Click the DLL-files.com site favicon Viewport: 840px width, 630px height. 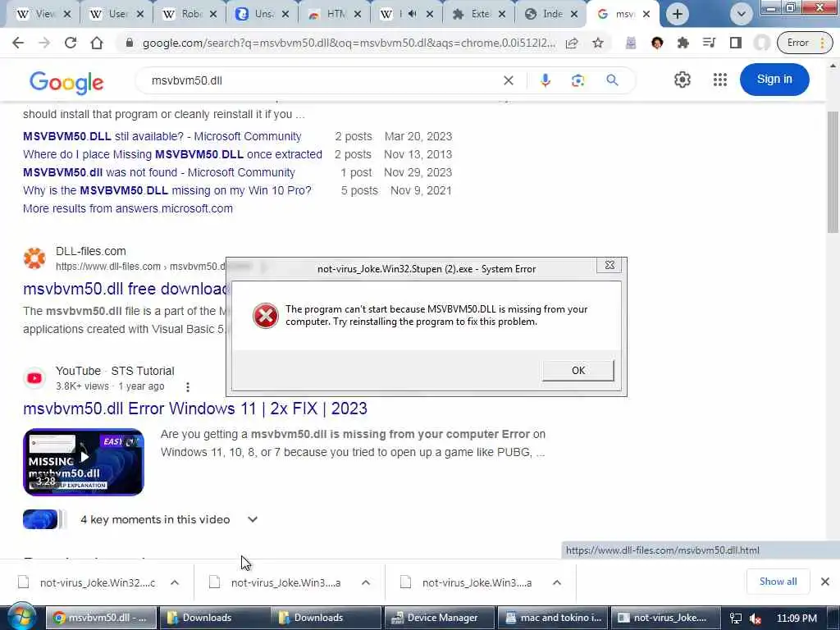pos(34,258)
